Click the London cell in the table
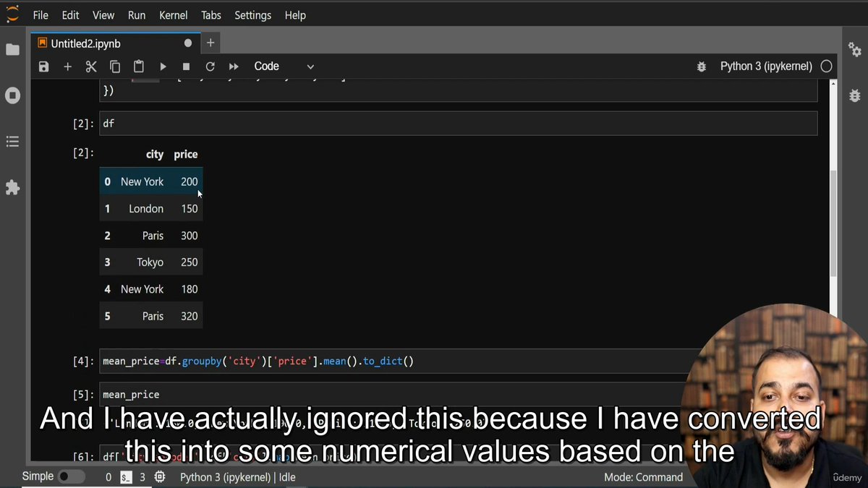This screenshot has width=868, height=488. [x=146, y=209]
